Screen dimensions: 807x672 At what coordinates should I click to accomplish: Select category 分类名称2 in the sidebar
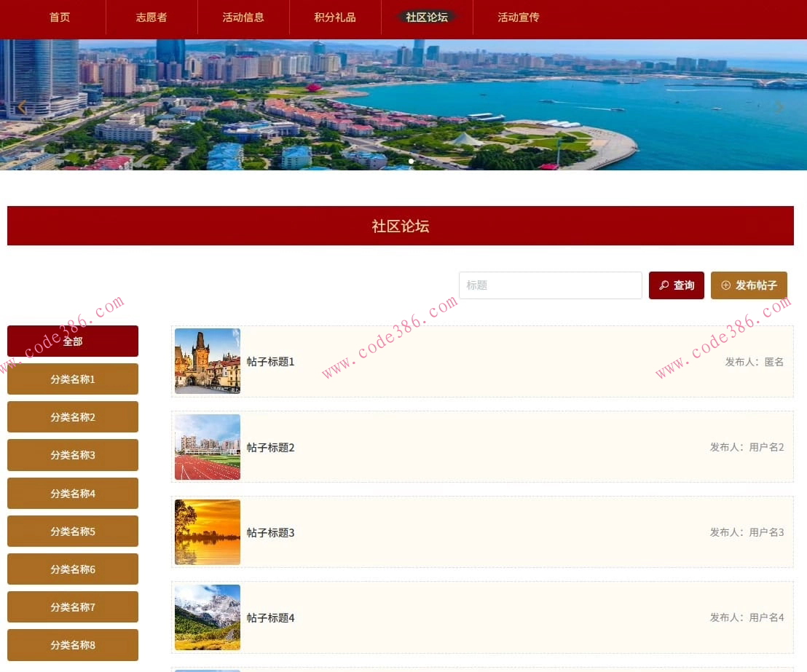(x=73, y=416)
